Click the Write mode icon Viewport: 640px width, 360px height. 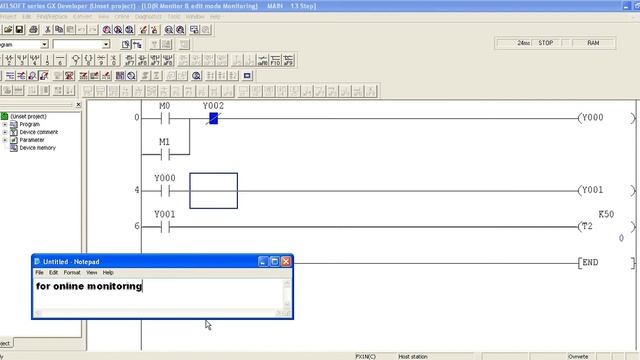(x=21, y=76)
